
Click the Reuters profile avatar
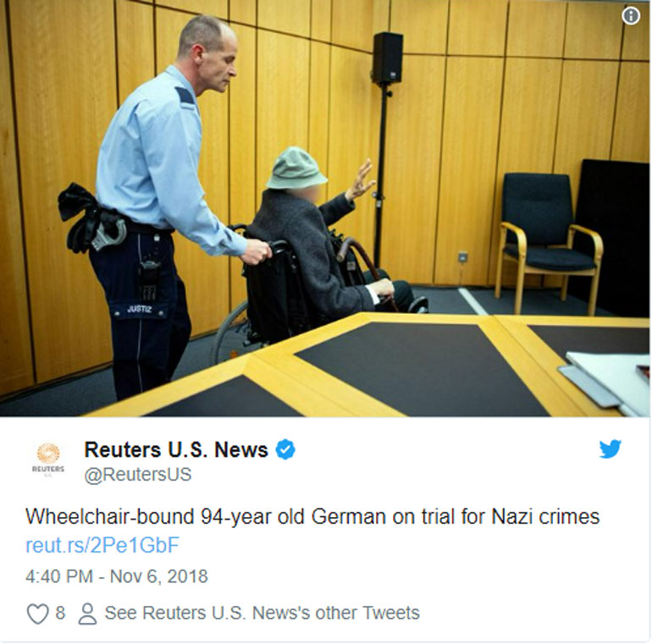(x=48, y=459)
